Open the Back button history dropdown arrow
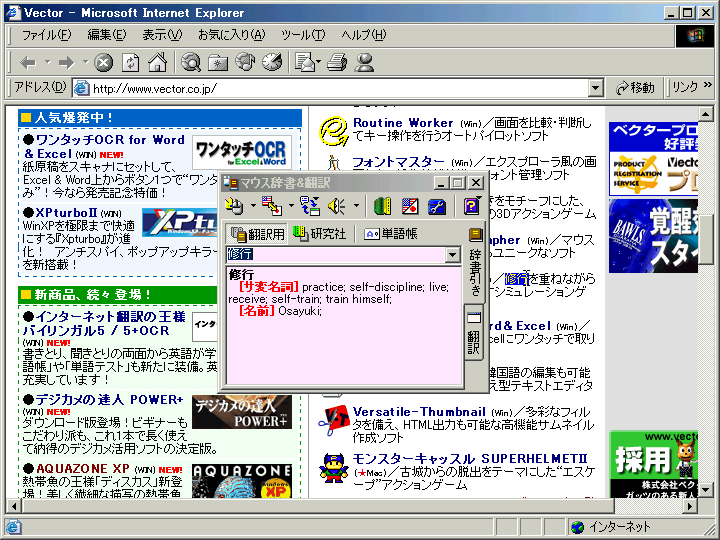 pos(47,62)
